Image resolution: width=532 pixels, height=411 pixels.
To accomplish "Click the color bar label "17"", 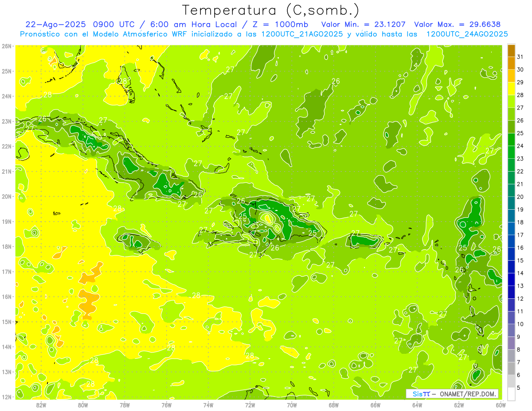I will [x=520, y=235].
